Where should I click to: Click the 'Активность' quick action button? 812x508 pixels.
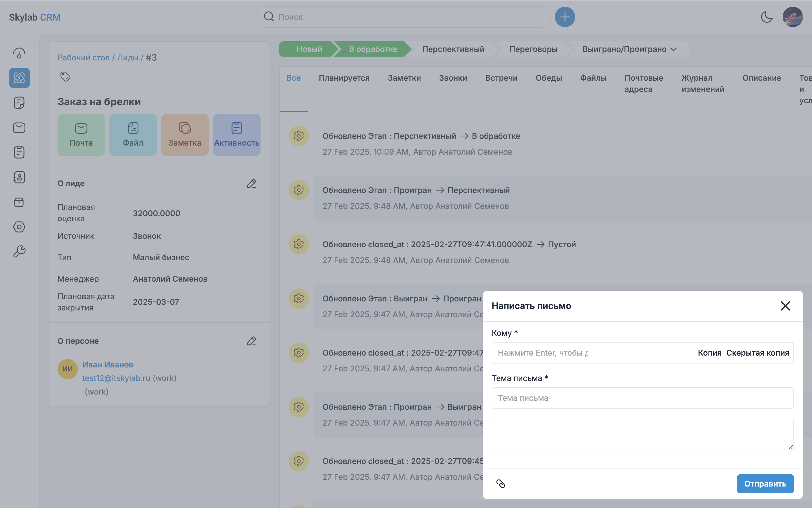tap(237, 135)
